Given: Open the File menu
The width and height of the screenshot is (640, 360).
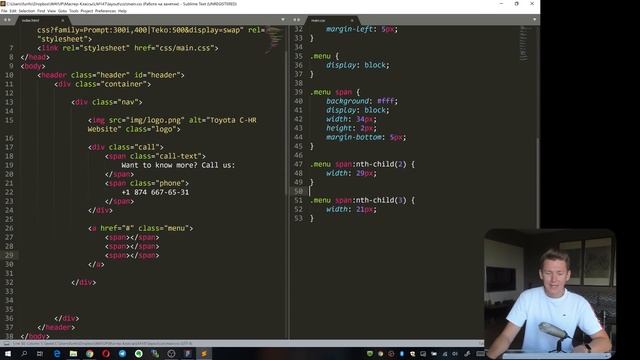Looking at the screenshot, I should point(4,11).
